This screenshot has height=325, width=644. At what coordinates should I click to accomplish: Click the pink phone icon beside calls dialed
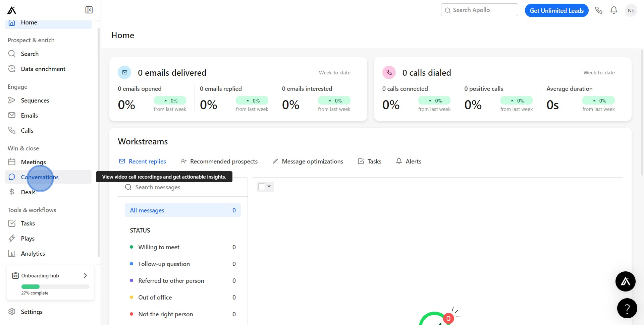[x=389, y=72]
